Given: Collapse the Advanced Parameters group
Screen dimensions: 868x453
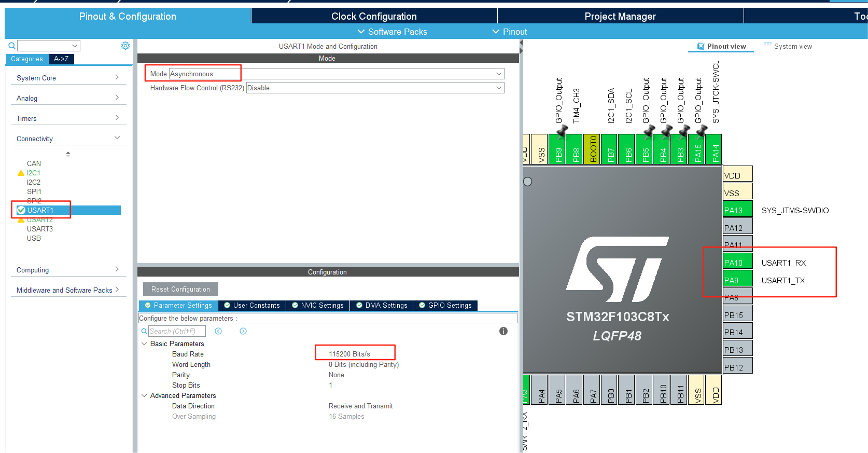Looking at the screenshot, I should 144,395.
